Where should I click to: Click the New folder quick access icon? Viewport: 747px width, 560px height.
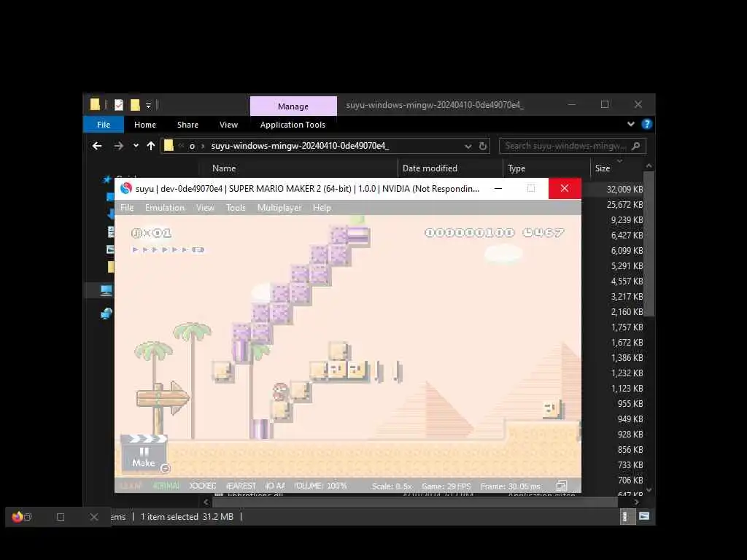(135, 105)
